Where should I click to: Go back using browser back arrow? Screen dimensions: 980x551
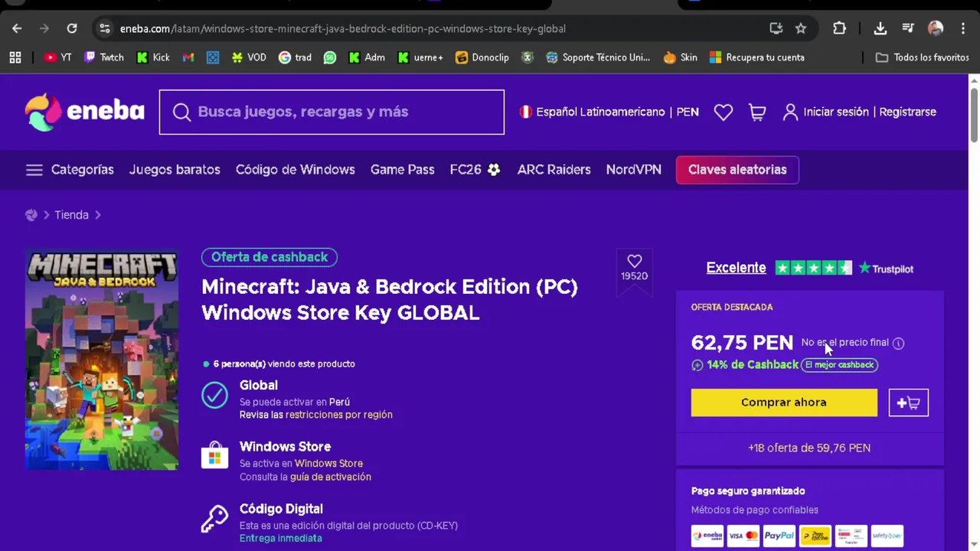coord(17,28)
